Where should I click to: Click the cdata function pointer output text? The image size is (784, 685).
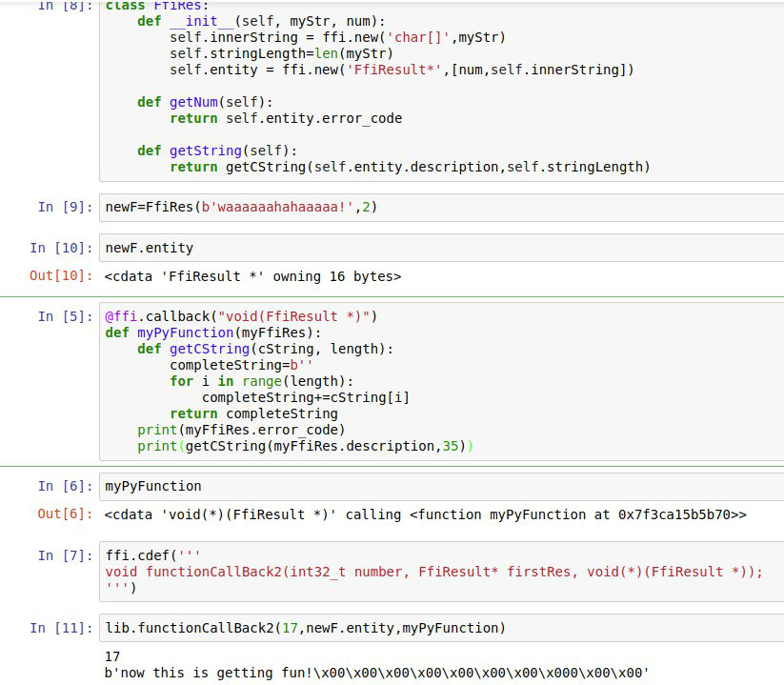[x=425, y=514]
